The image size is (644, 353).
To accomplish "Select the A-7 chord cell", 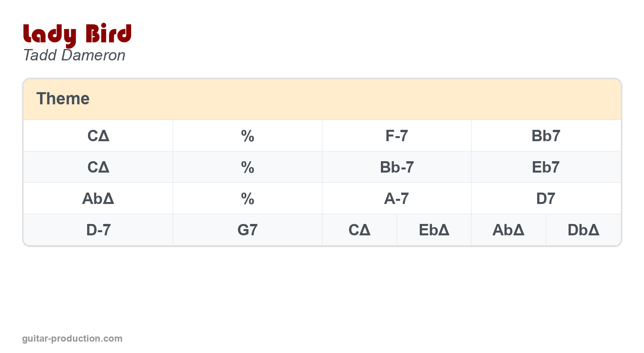I will (x=397, y=199).
